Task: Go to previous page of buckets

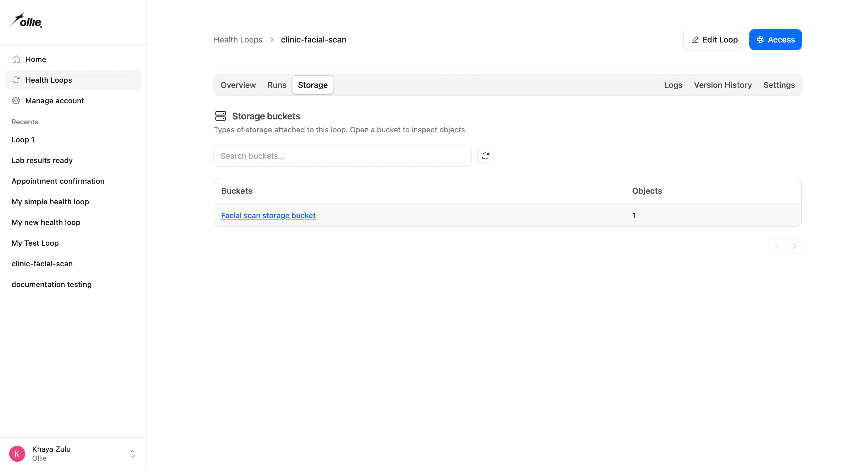Action: coord(777,246)
